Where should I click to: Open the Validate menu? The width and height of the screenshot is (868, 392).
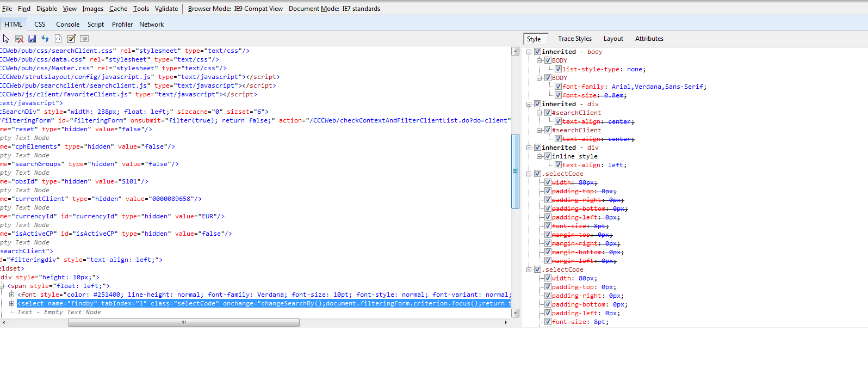coord(166,9)
